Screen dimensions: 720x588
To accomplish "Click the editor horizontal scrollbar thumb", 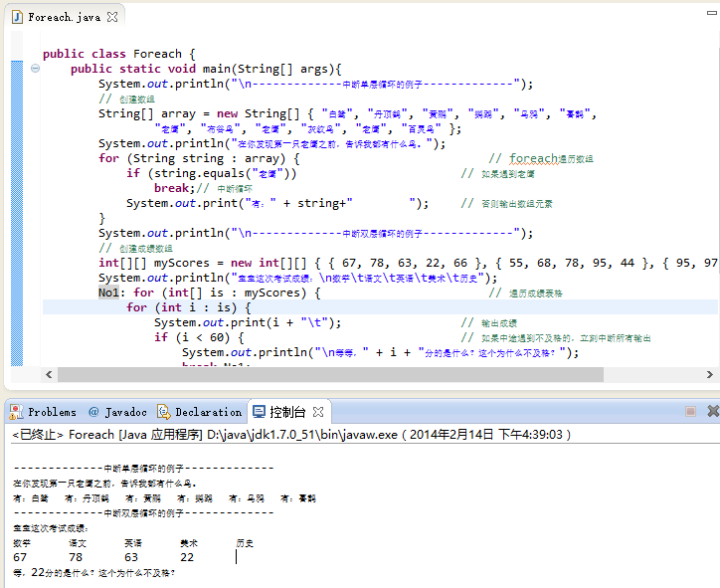I will [330, 375].
